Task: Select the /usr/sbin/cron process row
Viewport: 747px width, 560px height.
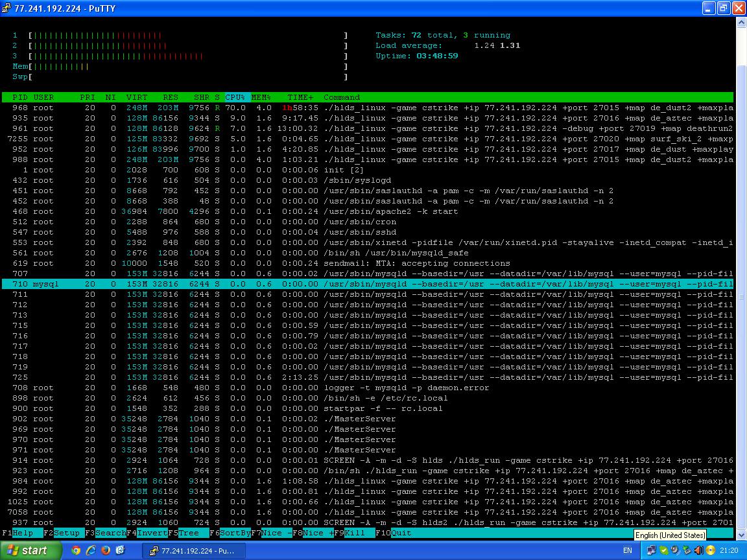Action: pyautogui.click(x=367, y=222)
